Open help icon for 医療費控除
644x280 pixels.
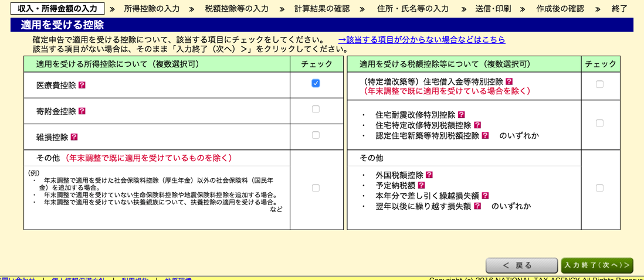(82, 86)
